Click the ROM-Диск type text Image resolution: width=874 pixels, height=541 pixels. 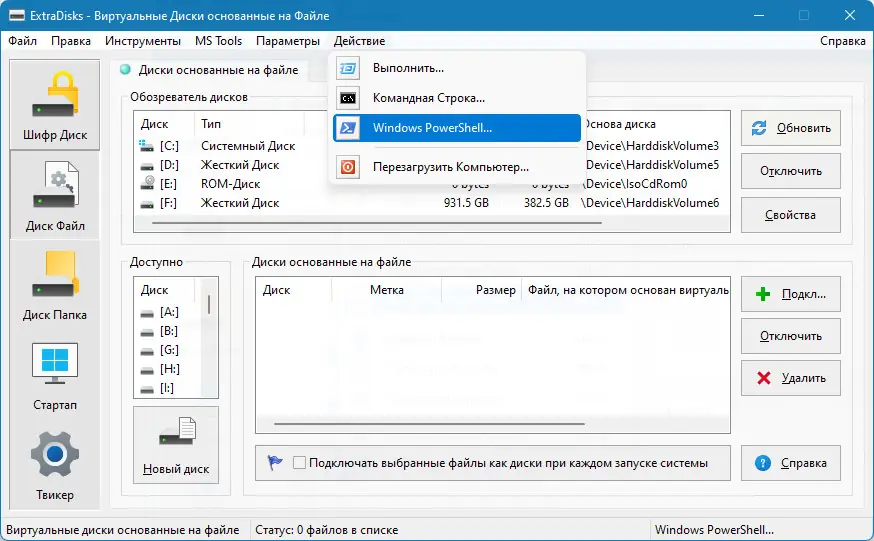(231, 184)
